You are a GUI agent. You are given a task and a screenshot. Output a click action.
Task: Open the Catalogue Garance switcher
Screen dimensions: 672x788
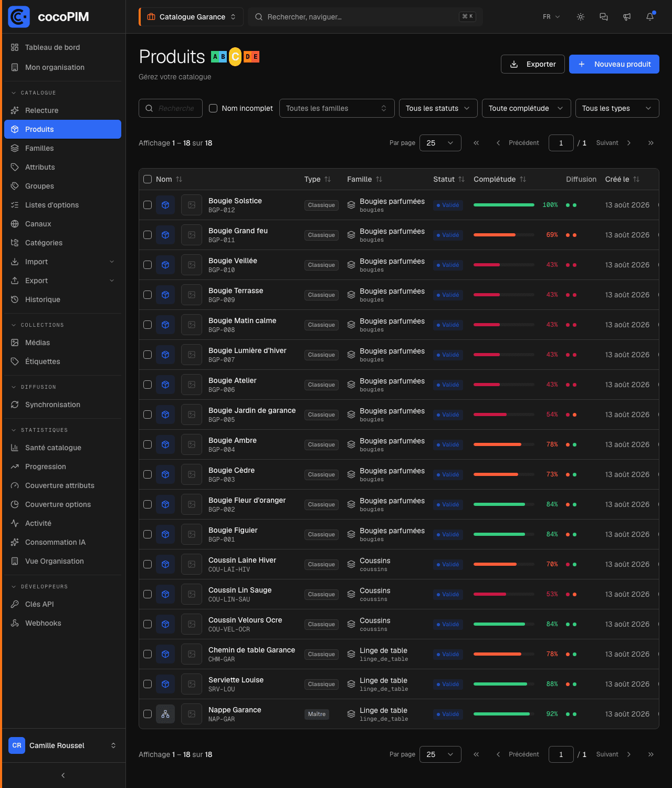coord(191,17)
